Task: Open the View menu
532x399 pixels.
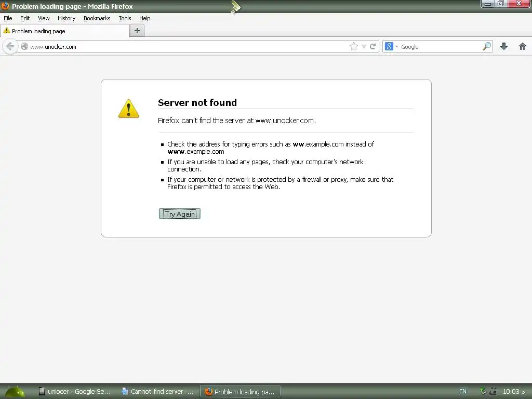Action: tap(44, 18)
